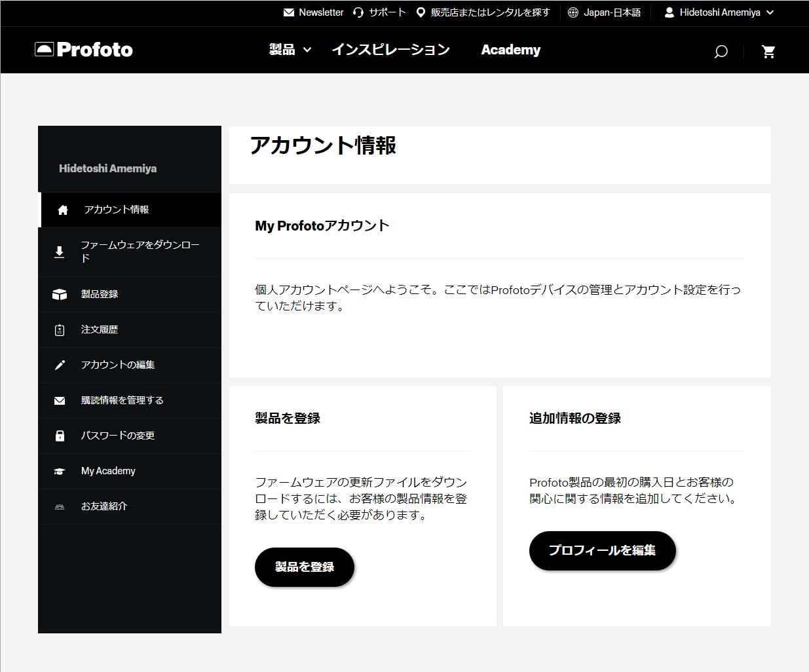Expand the Hidetoshi Amemiya account chevron

click(770, 12)
